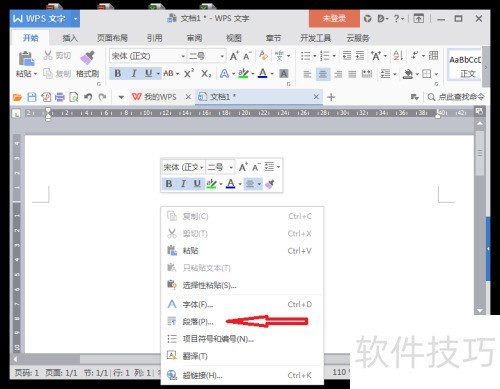Viewport: 500px width, 389px height.
Task: Click the decrease indent icon
Action: (347, 56)
